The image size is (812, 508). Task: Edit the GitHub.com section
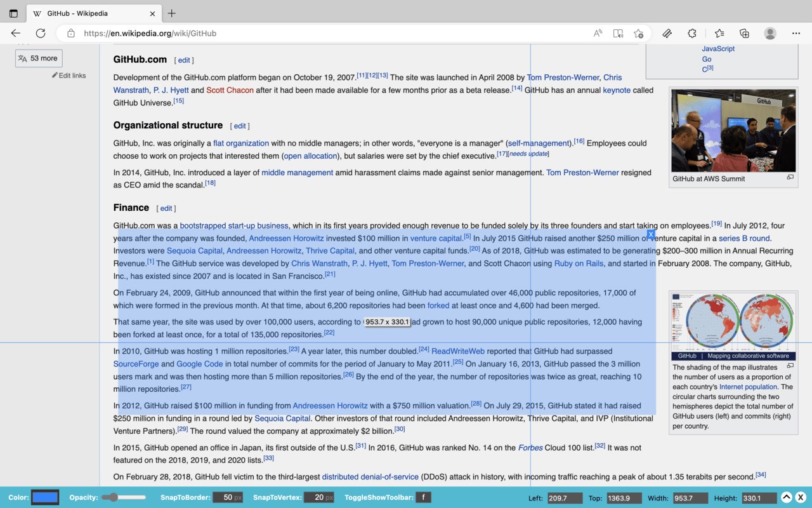184,60
